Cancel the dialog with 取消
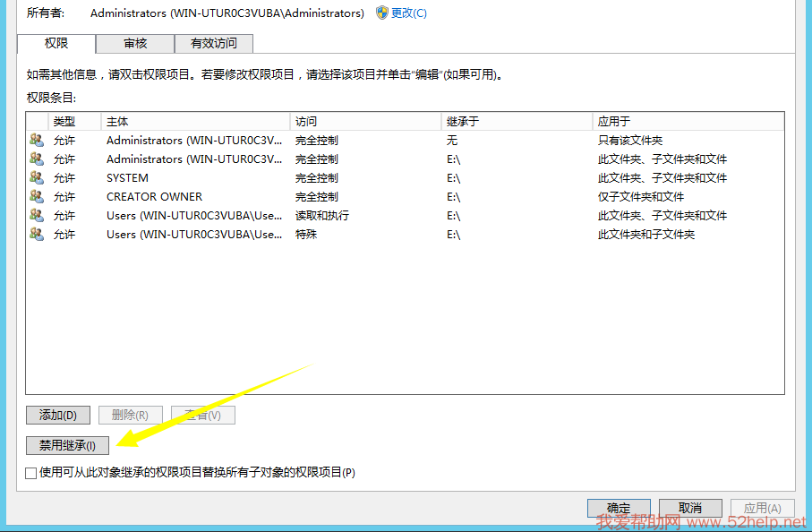The width and height of the screenshot is (812, 532). 688,508
